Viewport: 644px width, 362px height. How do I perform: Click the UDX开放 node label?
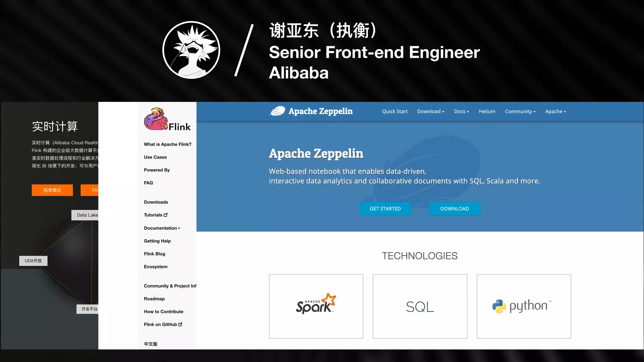pyautogui.click(x=33, y=261)
